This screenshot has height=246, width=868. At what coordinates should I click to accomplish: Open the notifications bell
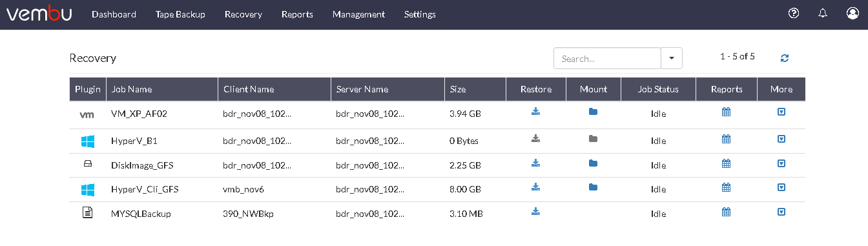click(x=823, y=14)
